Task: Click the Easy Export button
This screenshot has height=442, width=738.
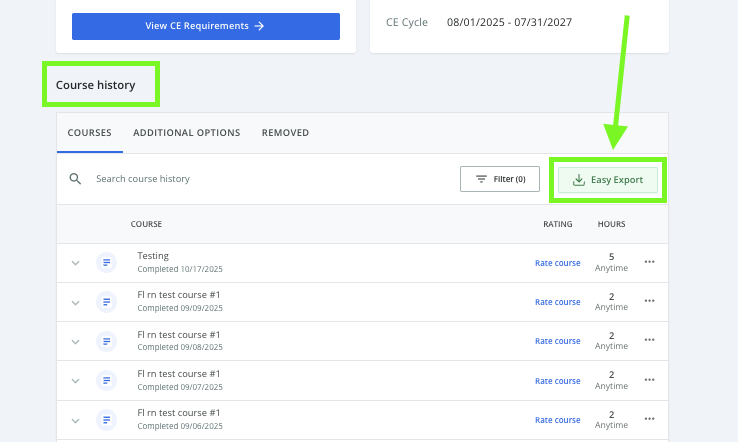Action: (608, 180)
